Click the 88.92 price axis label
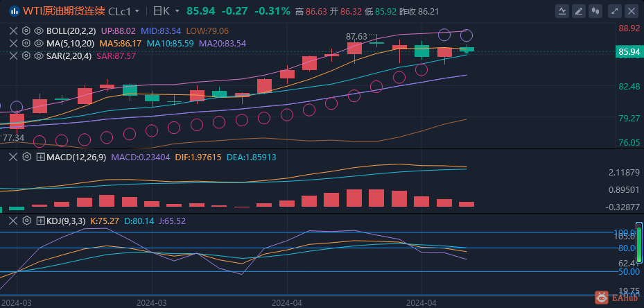This screenshot has height=308, width=644. coord(628,28)
